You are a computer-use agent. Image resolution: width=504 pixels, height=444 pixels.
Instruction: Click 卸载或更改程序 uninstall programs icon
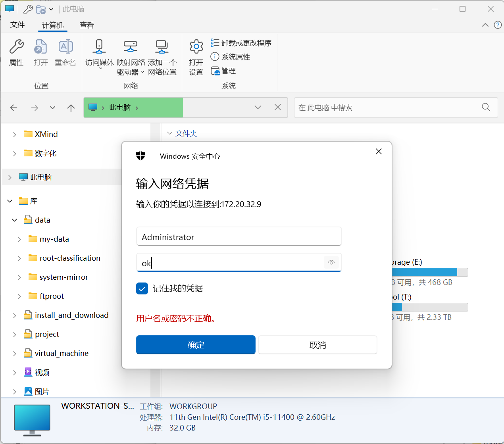click(215, 43)
